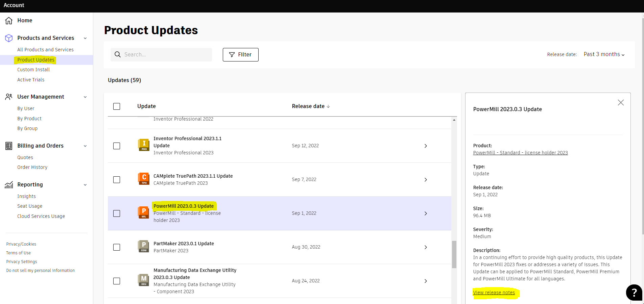Click the Inventor Professional 2023.1.1 product icon

point(144,145)
